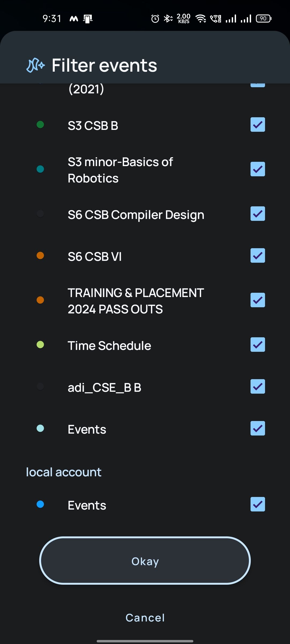This screenshot has height=644, width=290.
Task: Click the green dot beside S3 CSB B
Action: [x=40, y=125]
